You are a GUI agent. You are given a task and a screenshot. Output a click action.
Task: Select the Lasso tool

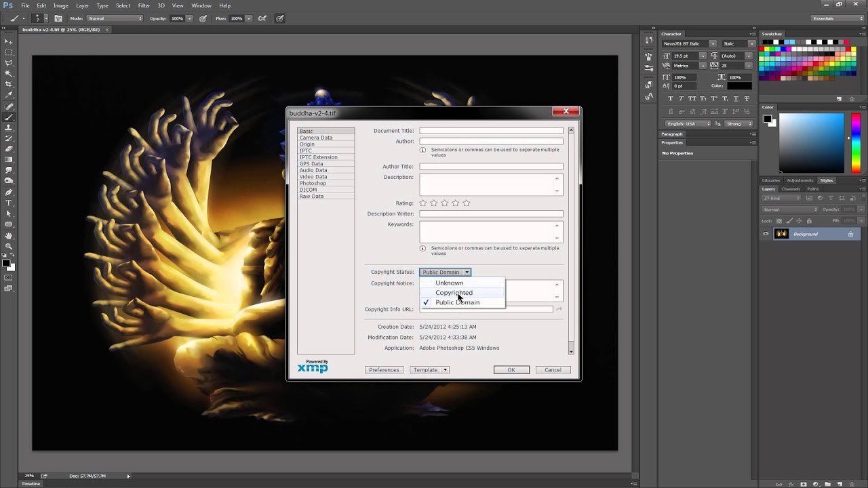pos(9,63)
